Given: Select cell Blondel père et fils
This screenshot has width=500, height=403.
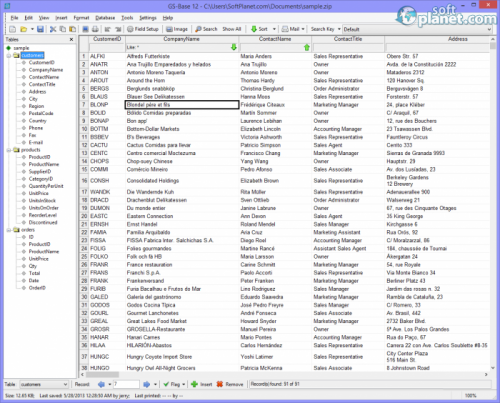Looking at the screenshot, I should pyautogui.click(x=182, y=105).
